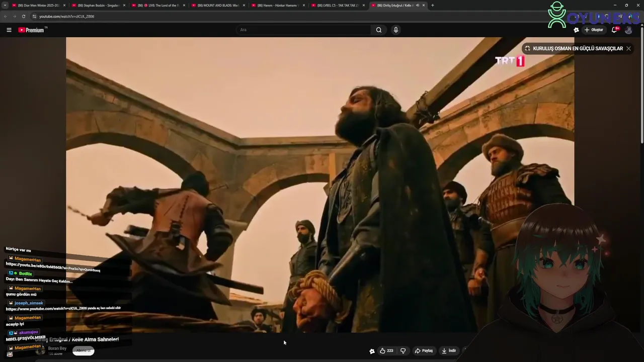Image resolution: width=644 pixels, height=362 pixels.
Task: Start voice search with microphone icon
Action: click(396, 30)
